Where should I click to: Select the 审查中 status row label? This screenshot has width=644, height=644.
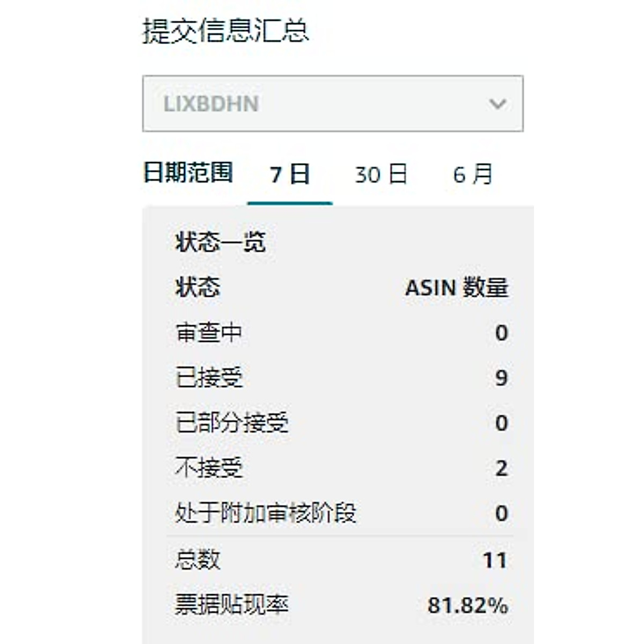click(x=209, y=333)
